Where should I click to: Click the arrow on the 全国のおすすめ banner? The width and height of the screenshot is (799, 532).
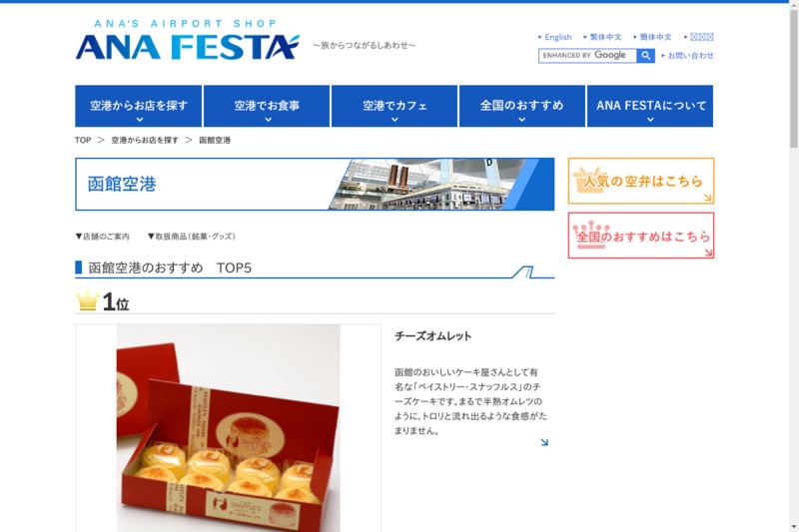click(x=708, y=252)
